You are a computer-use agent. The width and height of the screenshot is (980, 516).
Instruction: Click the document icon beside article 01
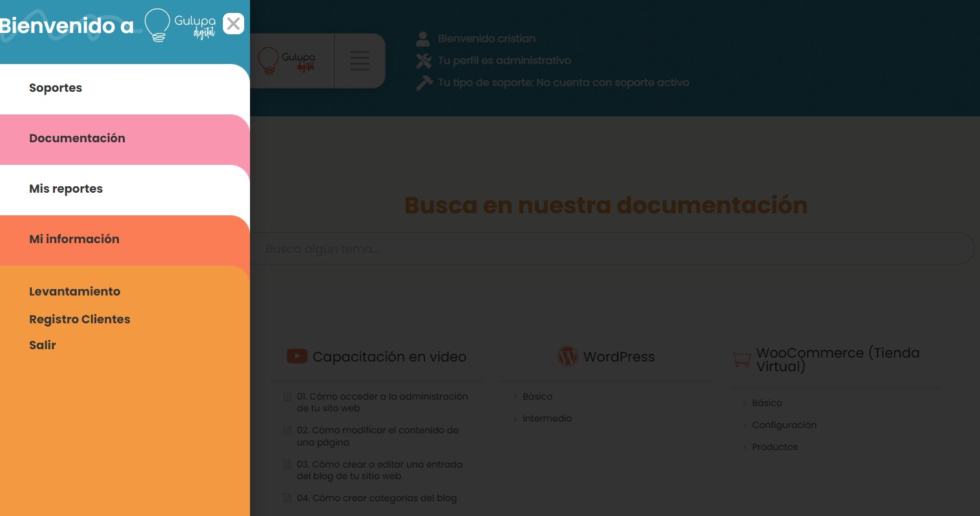[x=287, y=396]
